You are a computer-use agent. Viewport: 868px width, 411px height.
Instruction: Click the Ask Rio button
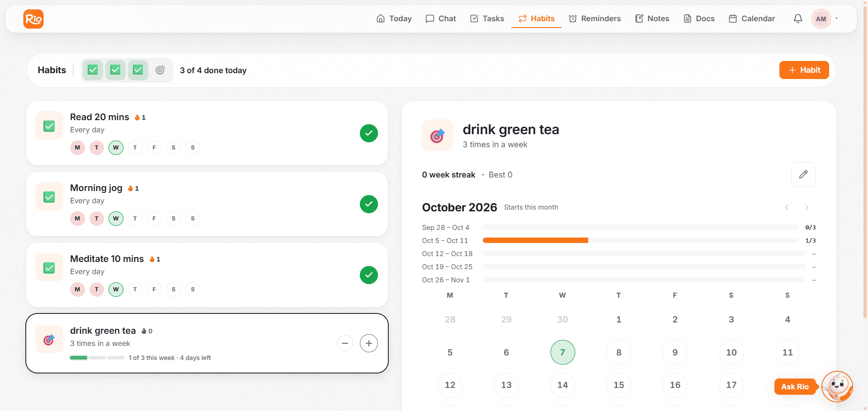795,387
